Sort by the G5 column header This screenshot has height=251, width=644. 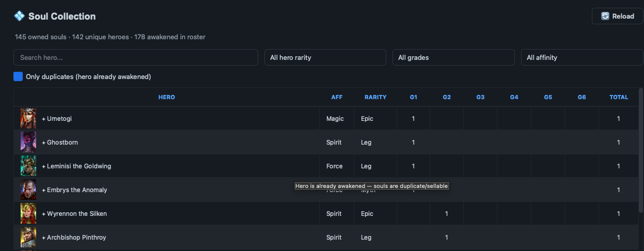pyautogui.click(x=548, y=97)
